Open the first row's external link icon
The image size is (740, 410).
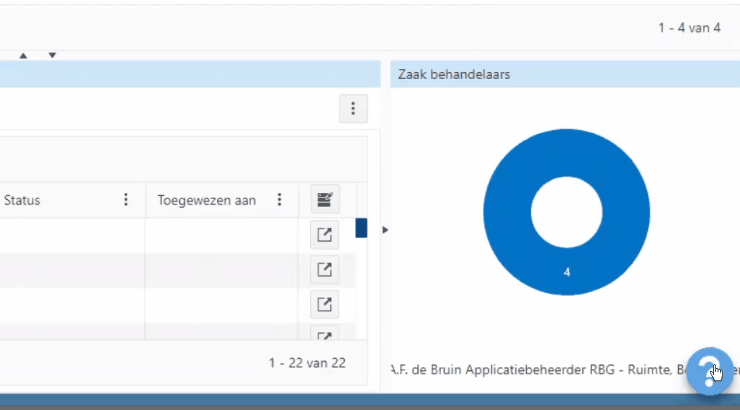[324, 235]
